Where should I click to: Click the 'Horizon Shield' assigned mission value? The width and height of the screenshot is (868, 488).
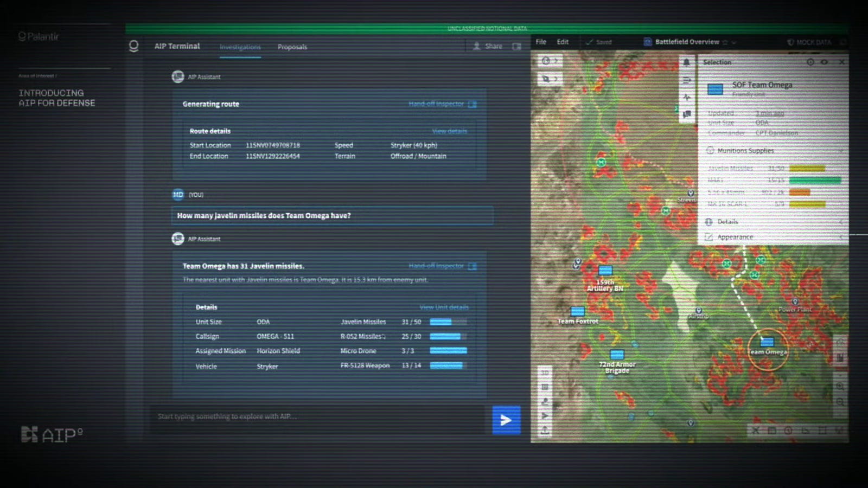coord(278,351)
